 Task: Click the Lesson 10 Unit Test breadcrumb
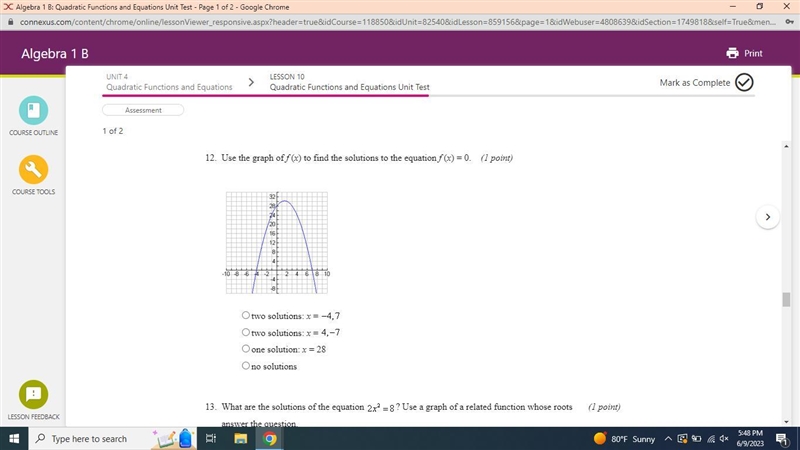tap(349, 82)
